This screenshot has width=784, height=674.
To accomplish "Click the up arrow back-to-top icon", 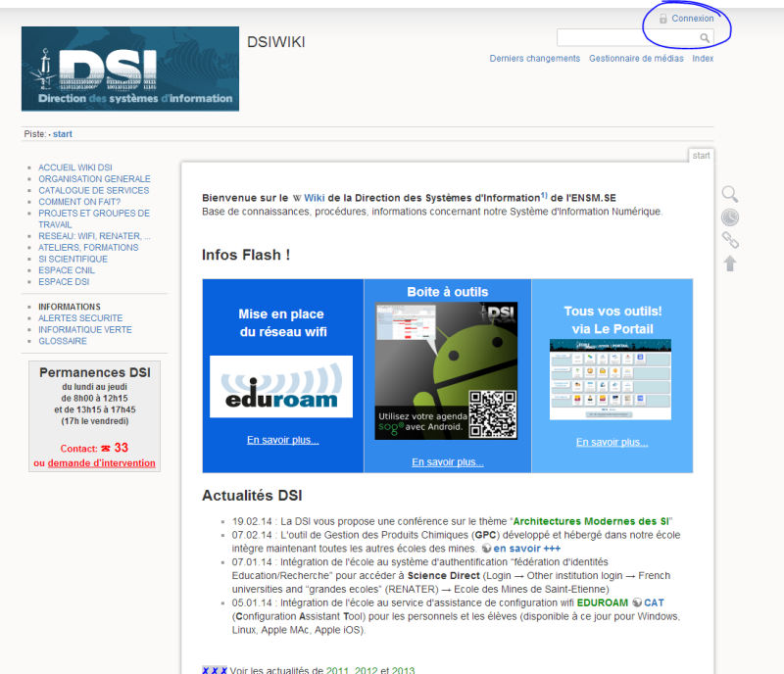I will click(x=730, y=263).
